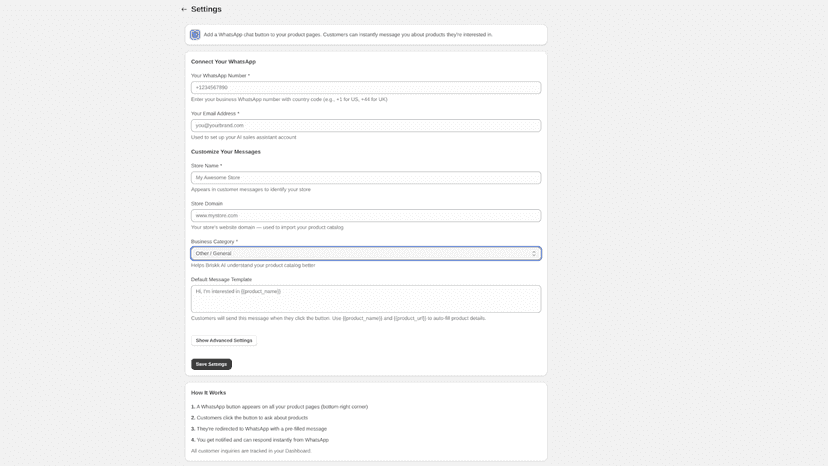Click the 'Default Message Template' label
The height and width of the screenshot is (466, 828).
(x=221, y=279)
